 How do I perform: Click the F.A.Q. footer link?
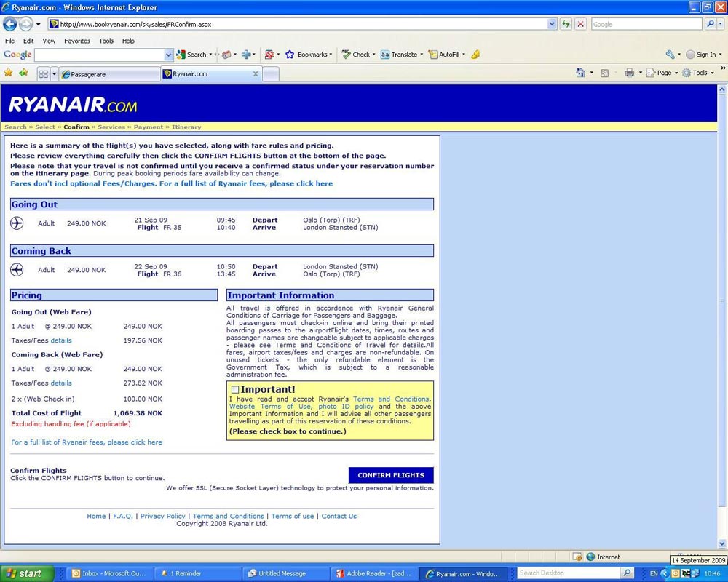click(x=123, y=516)
